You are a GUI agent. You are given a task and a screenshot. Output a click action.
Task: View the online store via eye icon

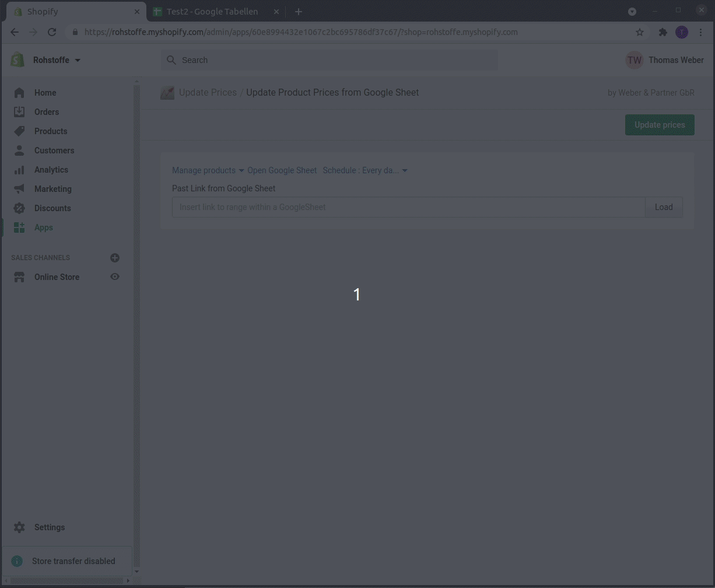[115, 277]
